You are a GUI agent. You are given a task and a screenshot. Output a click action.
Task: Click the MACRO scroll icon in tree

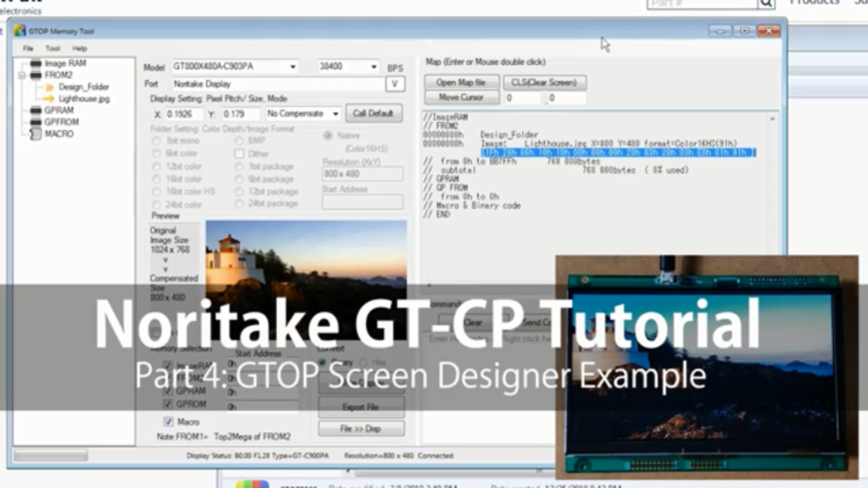(x=36, y=134)
